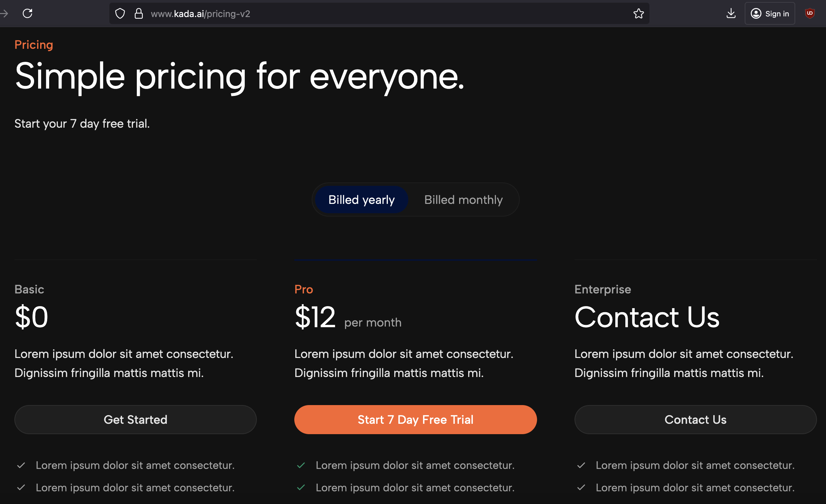Click the large Contact Us heading

(x=647, y=317)
